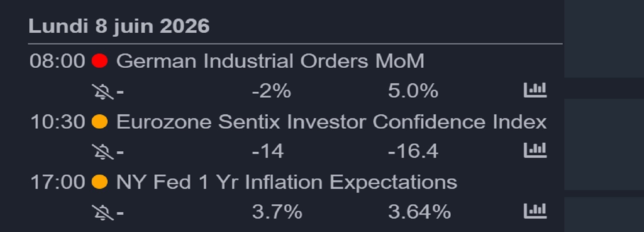This screenshot has height=232, width=644.
Task: Click the 10:30 event time
Action: pos(57,122)
